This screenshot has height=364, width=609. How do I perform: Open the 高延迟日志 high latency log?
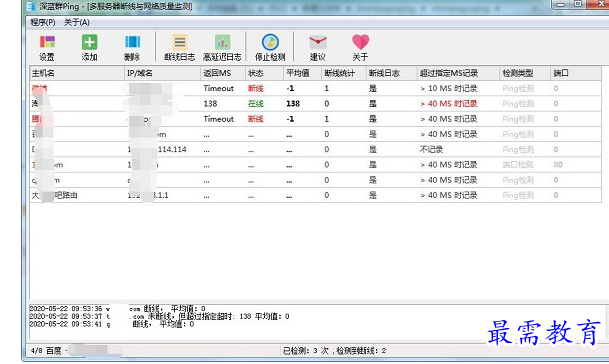click(222, 47)
